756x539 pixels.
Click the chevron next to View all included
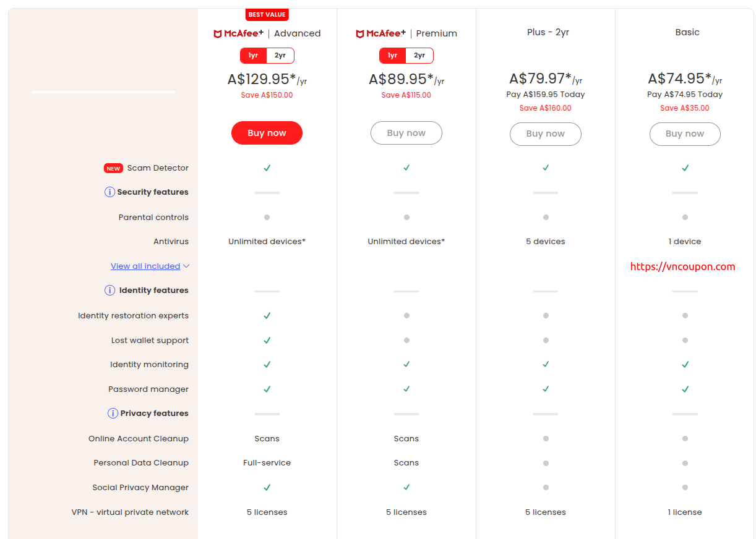(186, 266)
